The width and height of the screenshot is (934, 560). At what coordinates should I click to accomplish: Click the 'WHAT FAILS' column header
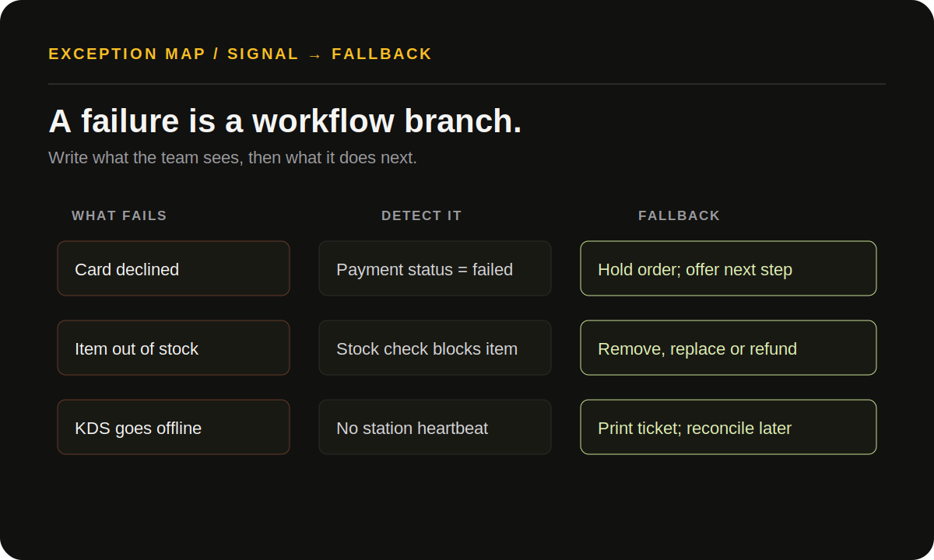pyautogui.click(x=119, y=215)
